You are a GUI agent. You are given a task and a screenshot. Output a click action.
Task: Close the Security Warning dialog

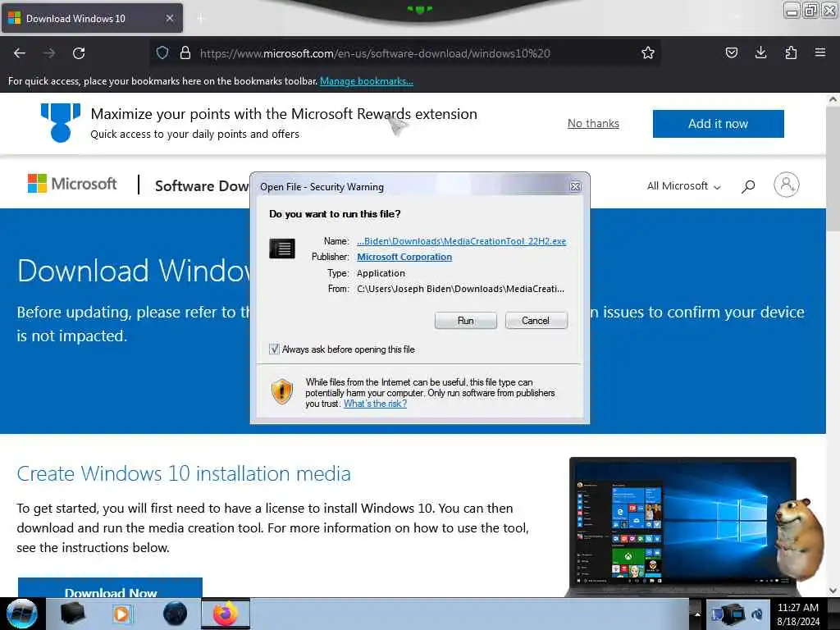575,186
